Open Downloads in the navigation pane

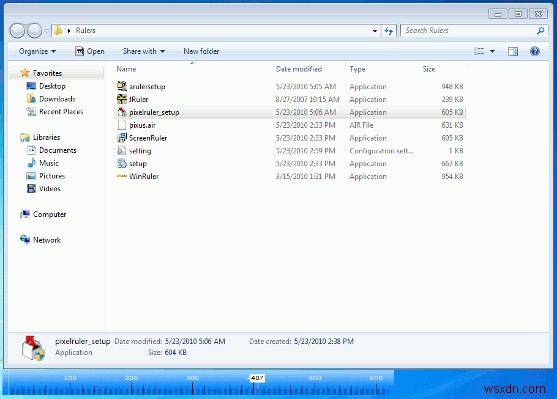point(57,99)
